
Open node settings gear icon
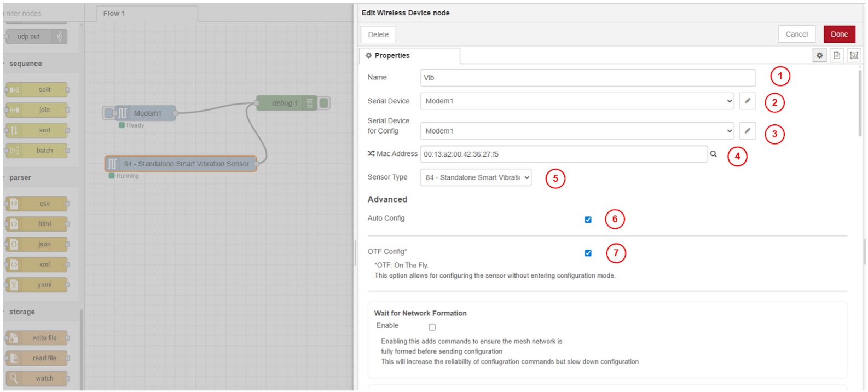[x=819, y=55]
